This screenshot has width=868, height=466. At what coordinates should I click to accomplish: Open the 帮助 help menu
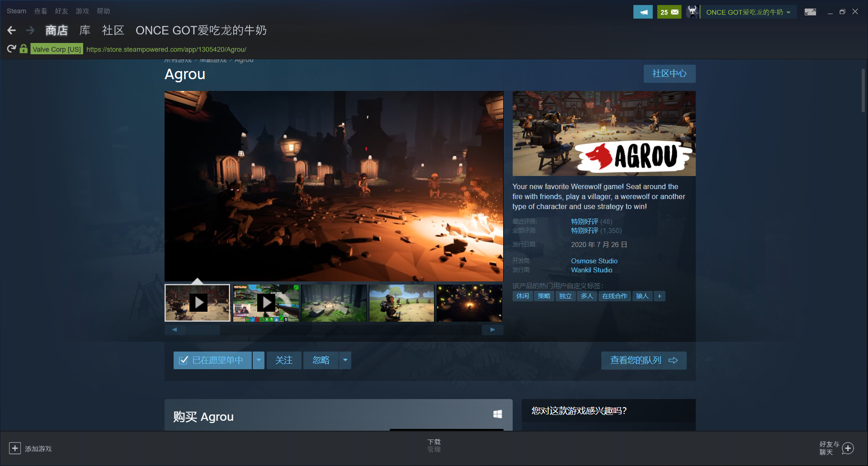104,11
